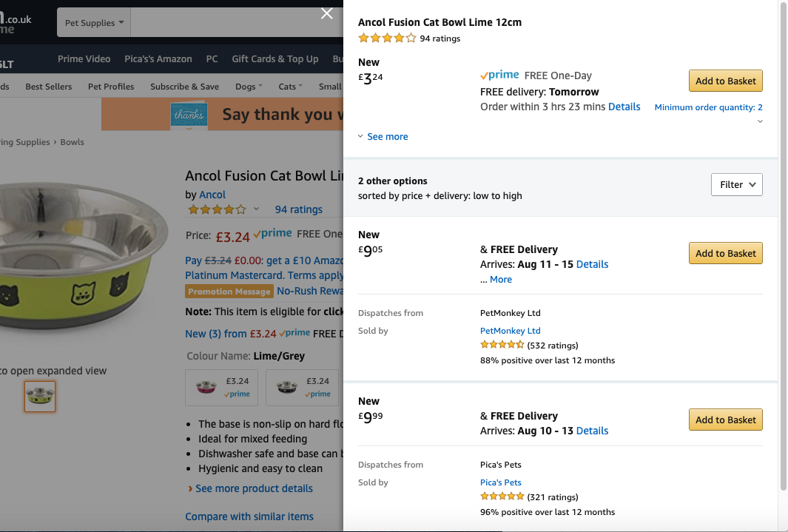Screen dimensions: 788x532
Task: Open the Filter dropdown
Action: 736,185
